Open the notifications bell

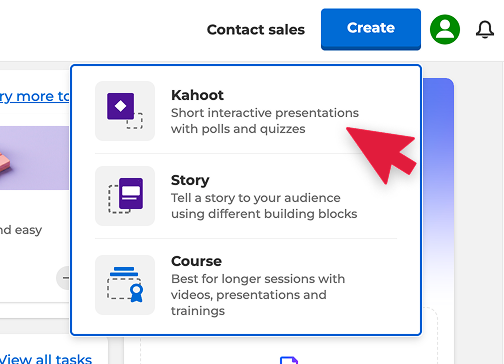pyautogui.click(x=485, y=30)
